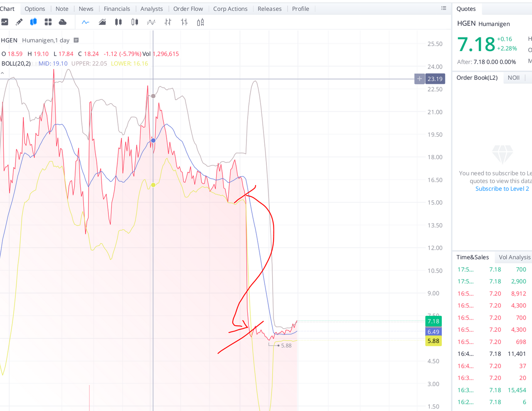Image resolution: width=532 pixels, height=411 pixels.
Task: Select the Time&Sales tab
Action: coord(473,257)
